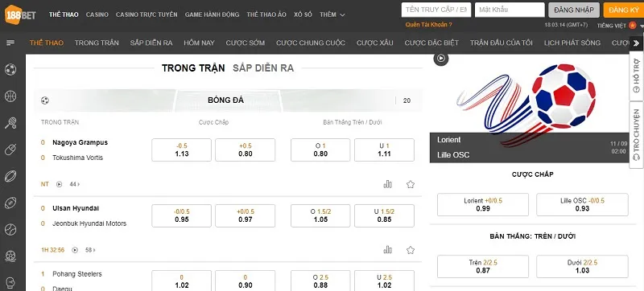The height and width of the screenshot is (291, 644).
Task: Expand navigation bar with double chevron arrow
Action: pyautogui.click(x=636, y=43)
